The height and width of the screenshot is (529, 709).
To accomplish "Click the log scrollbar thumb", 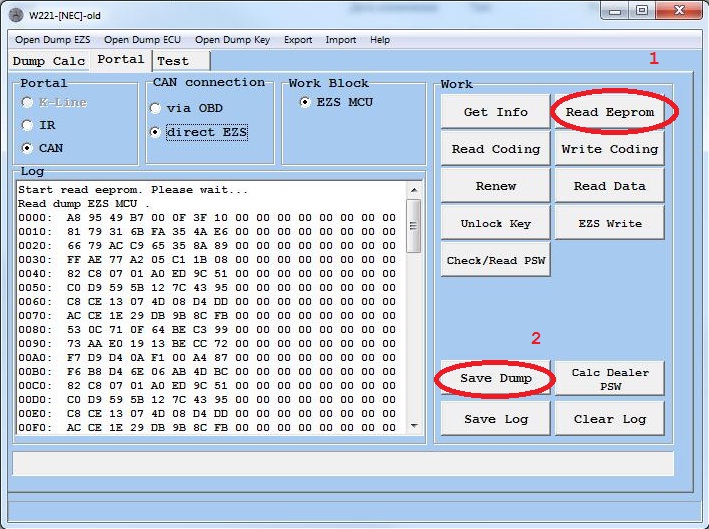I will coord(414,226).
